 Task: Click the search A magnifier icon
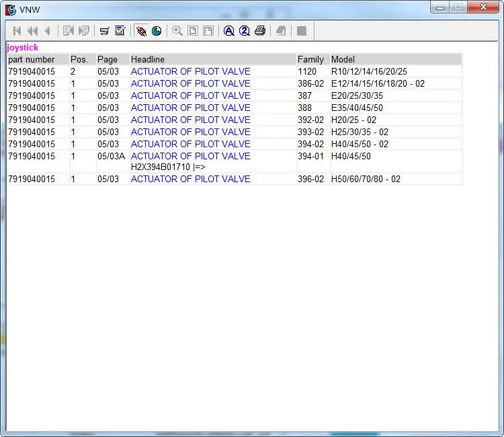(229, 31)
